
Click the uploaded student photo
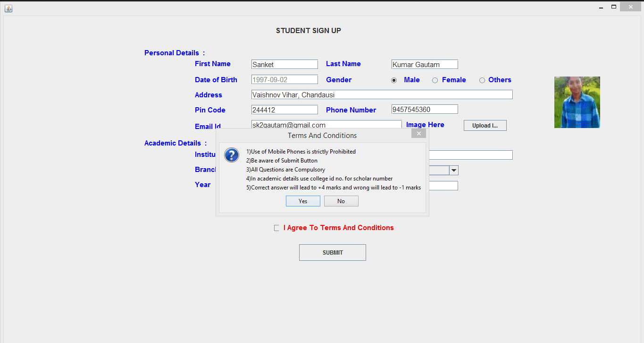577,102
